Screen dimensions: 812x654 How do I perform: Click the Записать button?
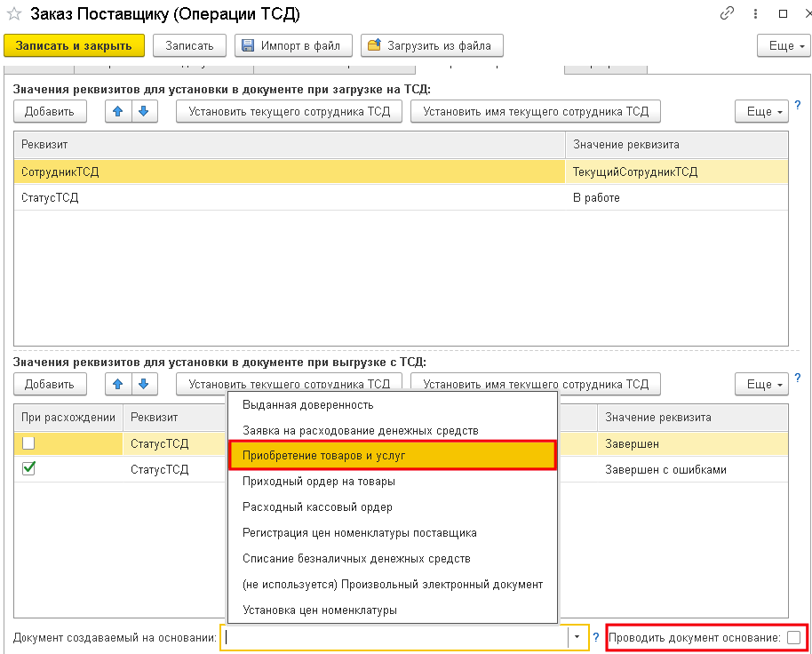(x=189, y=45)
